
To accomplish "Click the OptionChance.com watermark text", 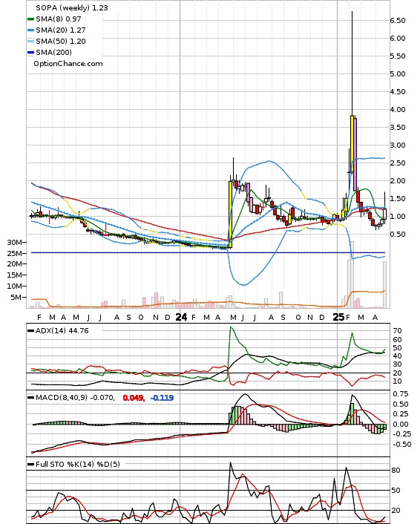I will 68,64.
